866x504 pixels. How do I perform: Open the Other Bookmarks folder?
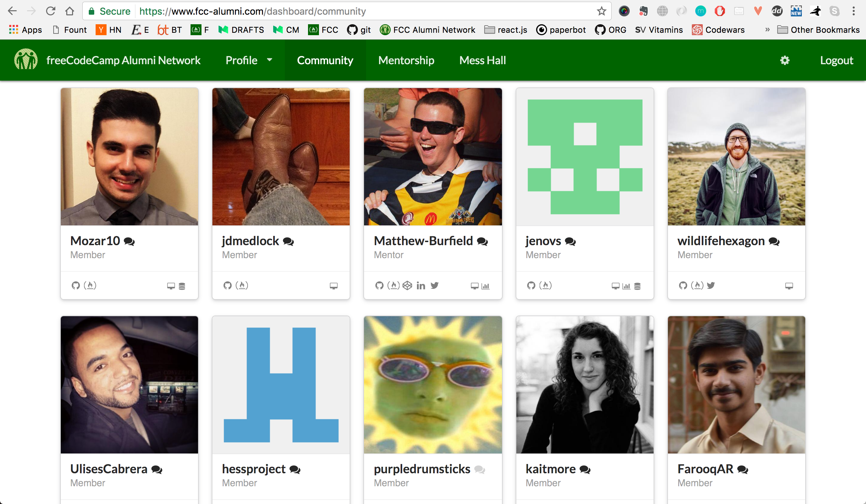tap(819, 30)
